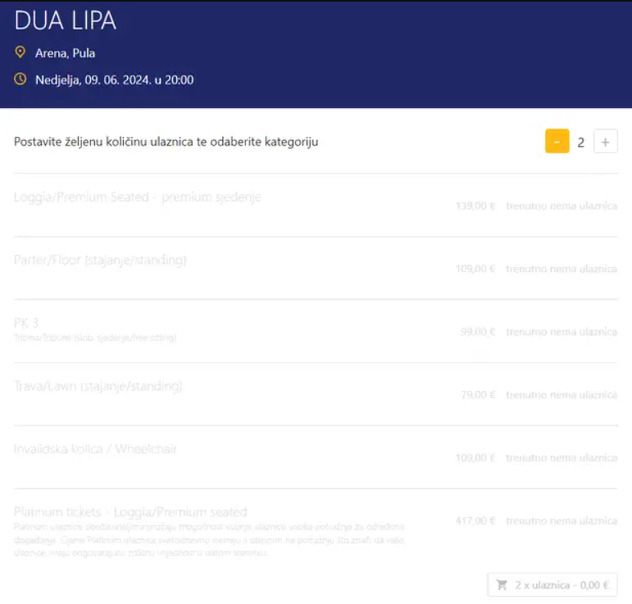The image size is (632, 604).
Task: Click the DUA LIPA event title
Action: 65,20
